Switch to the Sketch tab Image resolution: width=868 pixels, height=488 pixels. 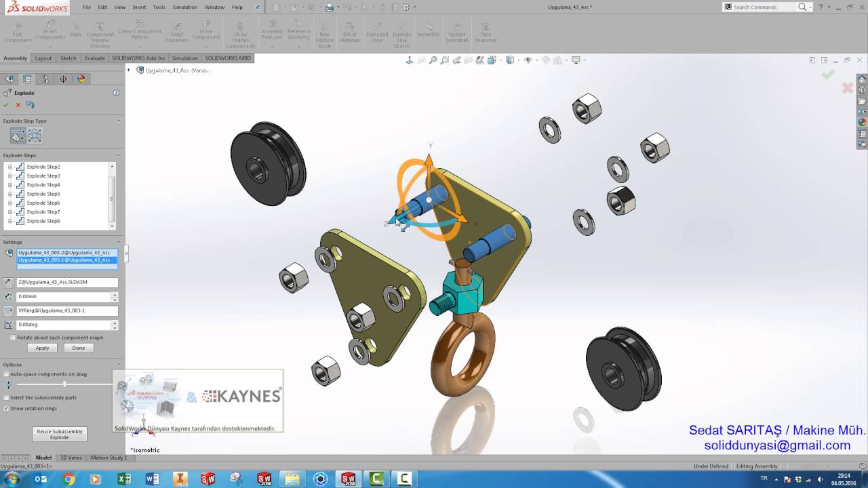click(x=68, y=58)
